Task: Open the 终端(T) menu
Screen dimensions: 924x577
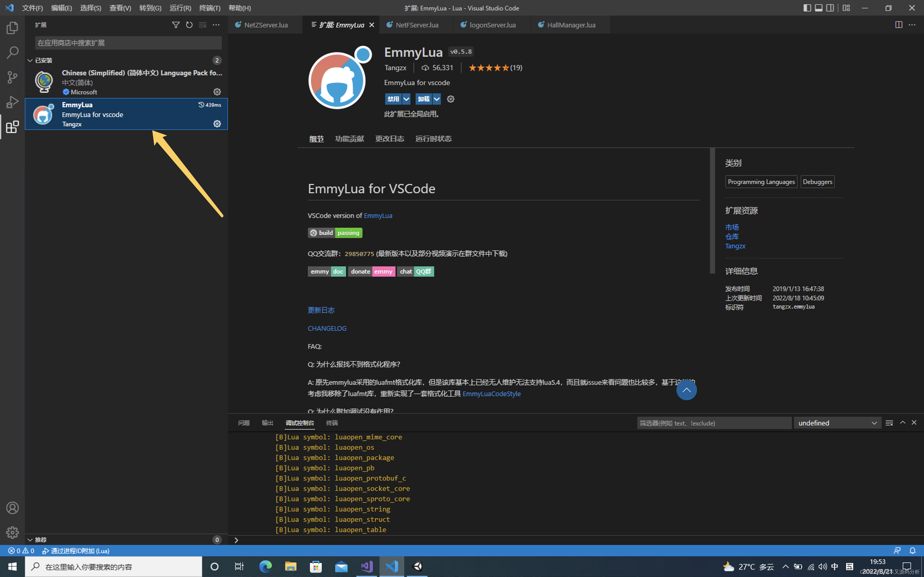Action: 210,8
